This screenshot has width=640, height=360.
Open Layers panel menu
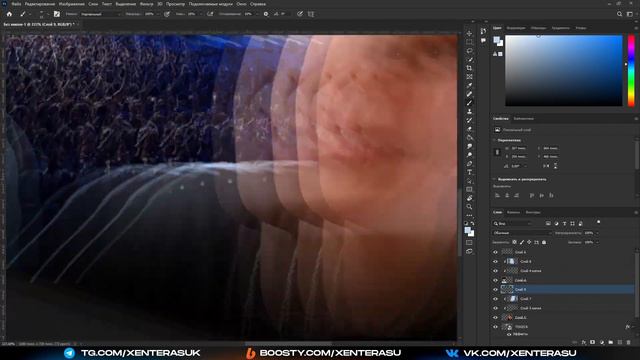pyautogui.click(x=636, y=212)
